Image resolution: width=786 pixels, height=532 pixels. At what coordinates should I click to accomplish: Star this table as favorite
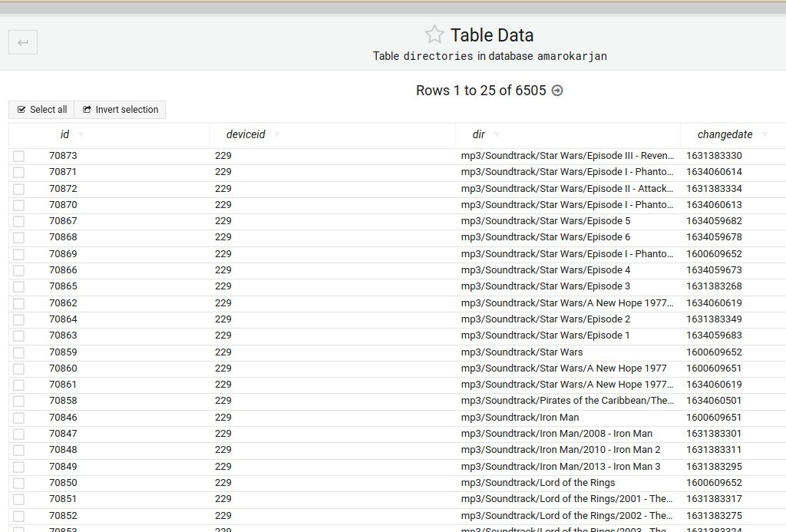[434, 35]
